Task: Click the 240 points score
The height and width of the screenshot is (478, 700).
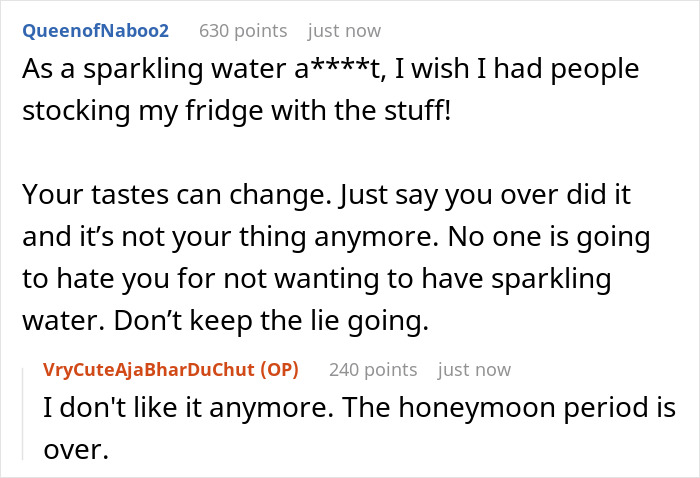Action: coord(373,369)
